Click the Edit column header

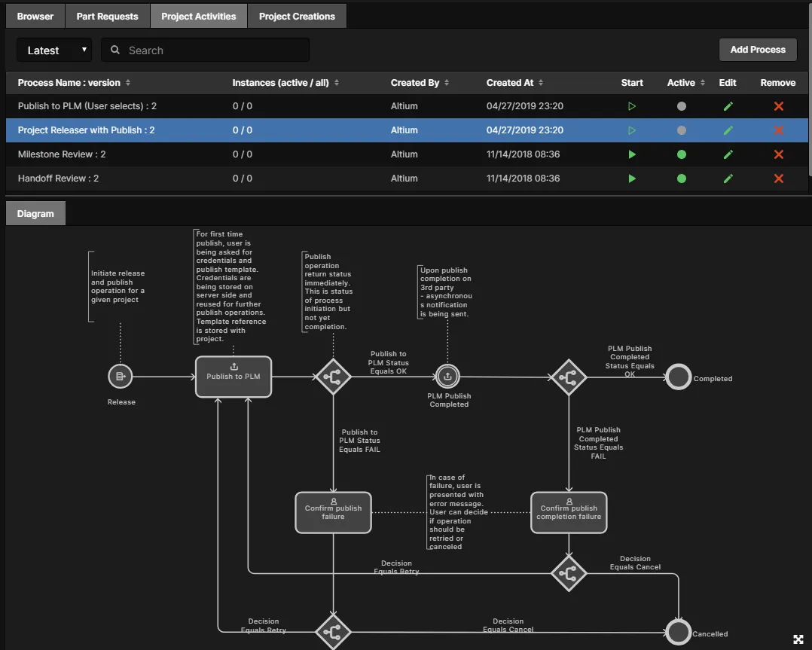728,83
